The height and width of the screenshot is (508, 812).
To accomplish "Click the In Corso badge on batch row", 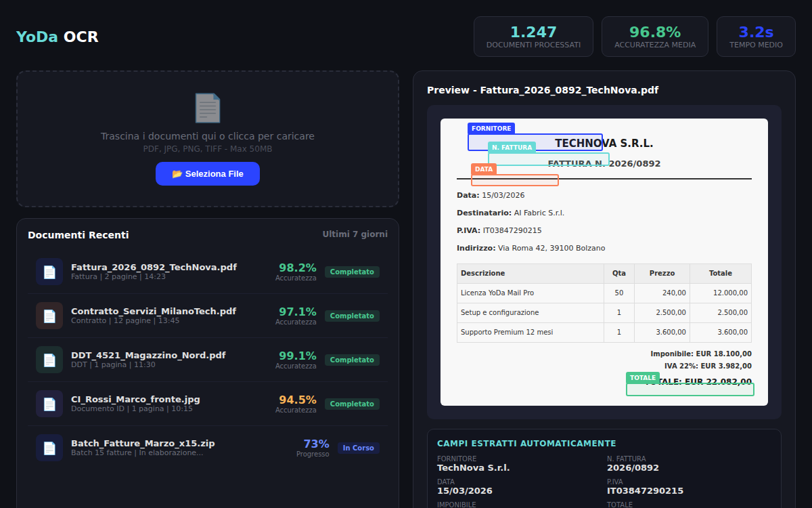I will (x=359, y=448).
